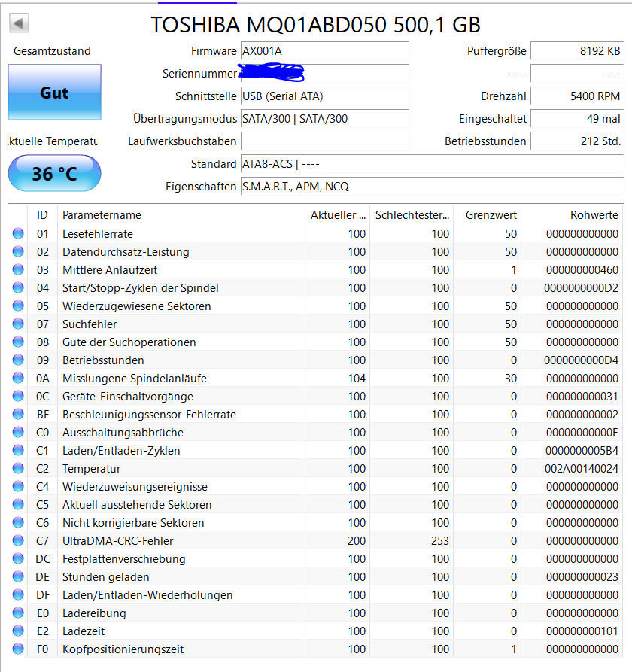632x672 pixels.
Task: Click raw value 0000000000D2
Action: click(x=581, y=288)
